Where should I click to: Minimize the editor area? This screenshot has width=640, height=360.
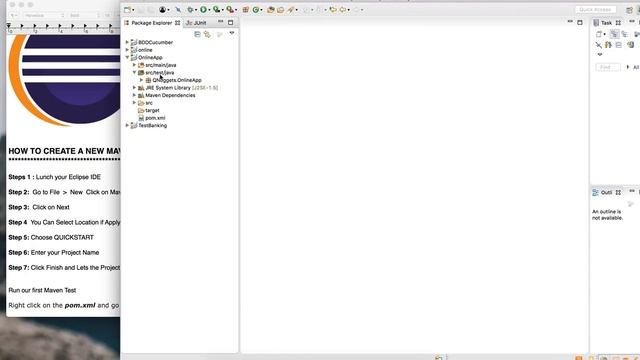point(570,22)
